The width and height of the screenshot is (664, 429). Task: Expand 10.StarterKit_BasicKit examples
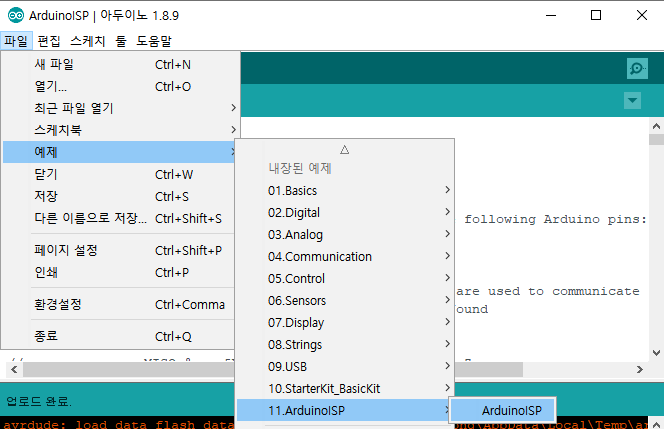(x=345, y=389)
